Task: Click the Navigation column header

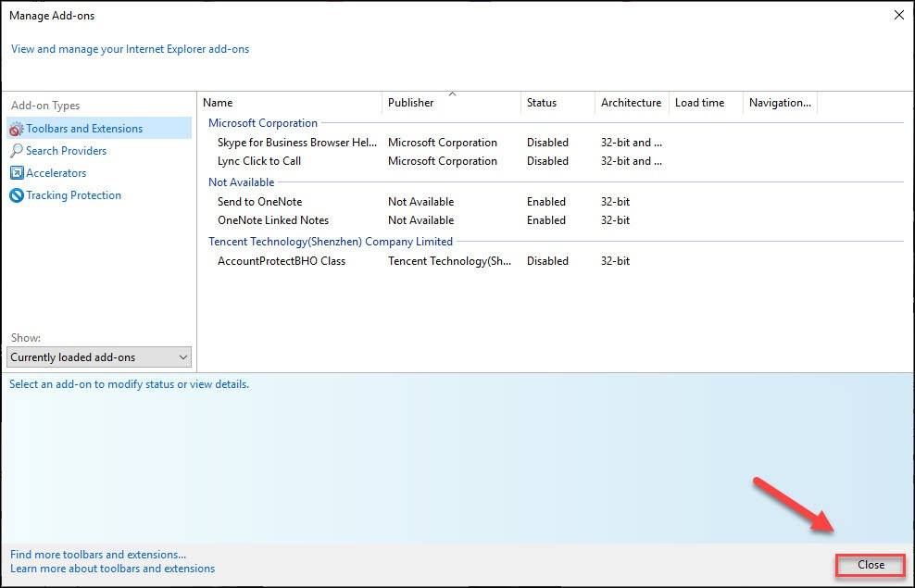Action: (779, 103)
